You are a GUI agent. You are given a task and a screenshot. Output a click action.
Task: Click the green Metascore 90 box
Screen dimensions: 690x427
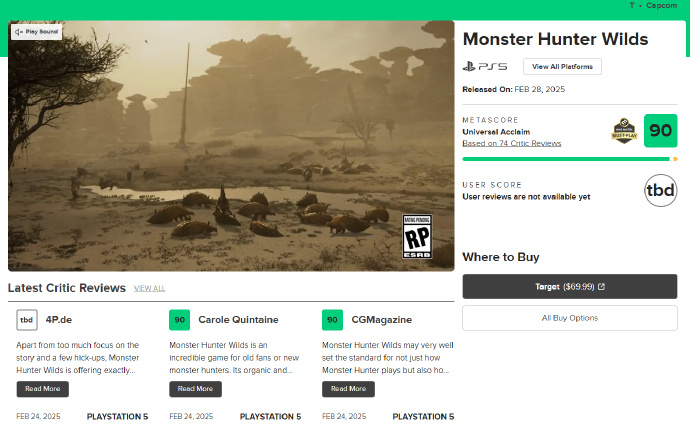pos(660,131)
